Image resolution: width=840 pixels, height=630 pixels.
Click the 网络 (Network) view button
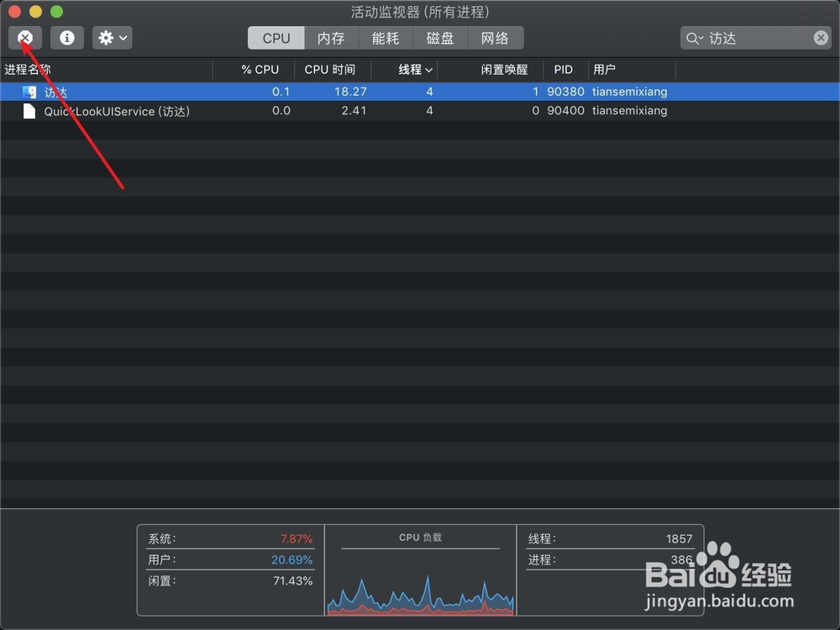tap(496, 37)
